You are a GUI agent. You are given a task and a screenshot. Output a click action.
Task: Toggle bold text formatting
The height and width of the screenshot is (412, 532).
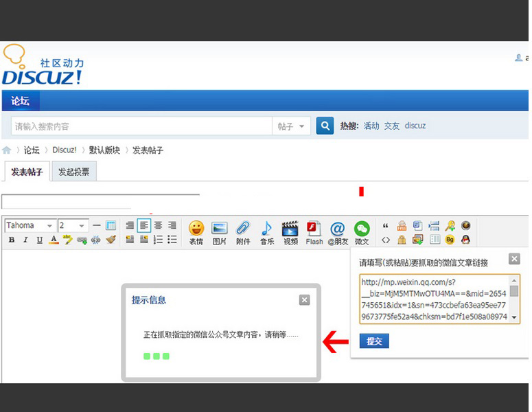[12, 240]
